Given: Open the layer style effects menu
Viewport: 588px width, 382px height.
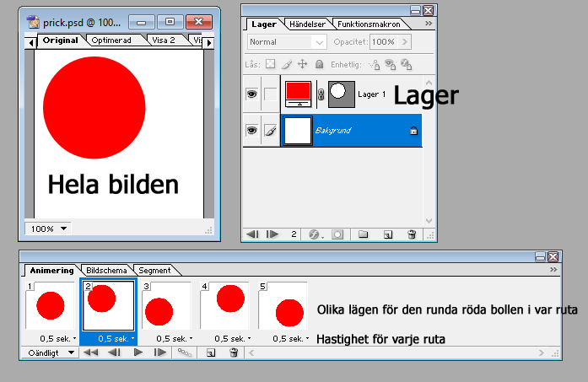Looking at the screenshot, I should tap(314, 234).
